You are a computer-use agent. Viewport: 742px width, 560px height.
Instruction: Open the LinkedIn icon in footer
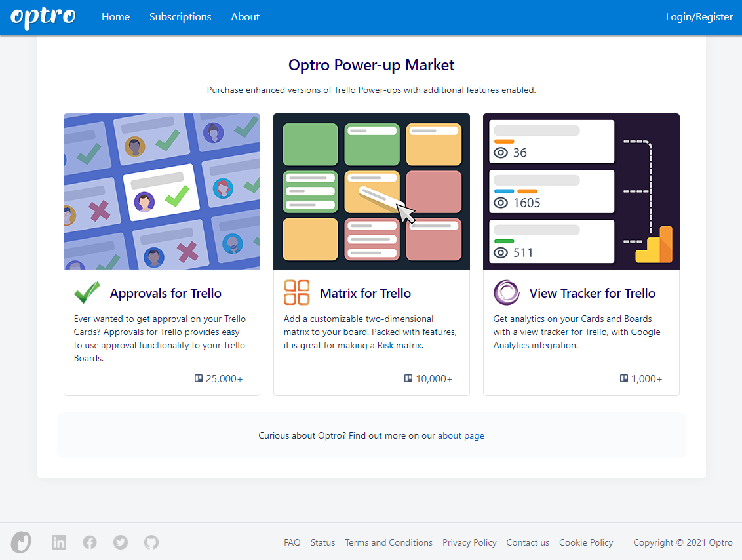pyautogui.click(x=59, y=542)
